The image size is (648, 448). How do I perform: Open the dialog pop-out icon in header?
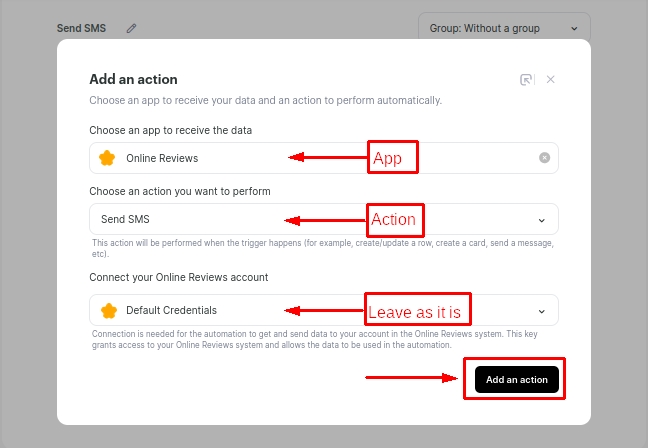pyautogui.click(x=526, y=79)
